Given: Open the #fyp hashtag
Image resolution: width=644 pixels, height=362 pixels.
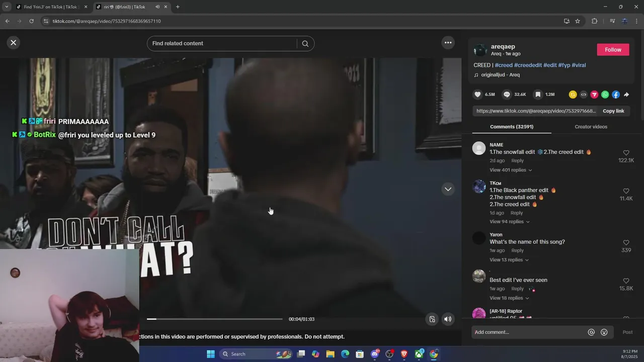Looking at the screenshot, I should (x=564, y=65).
